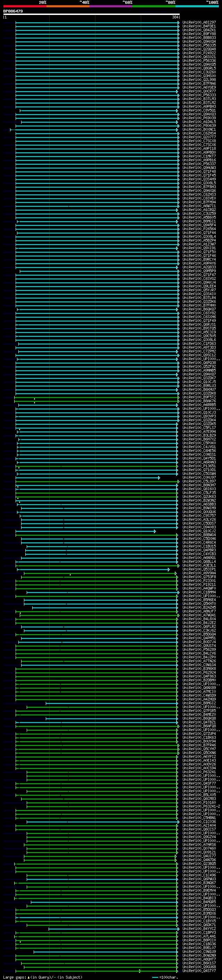Select the UniRef100_C8V5Q1 label
This screenshot has height=980, width=222.
tap(199, 110)
